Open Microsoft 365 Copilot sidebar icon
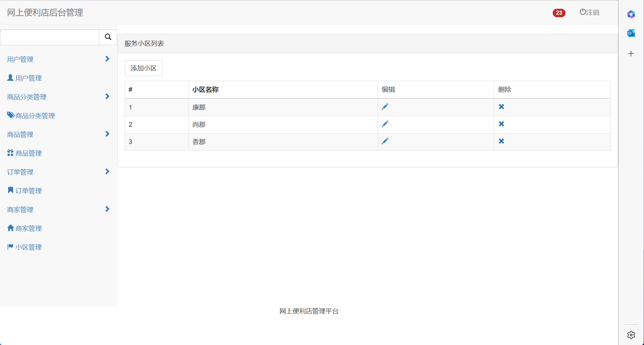The image size is (644, 345). tap(631, 14)
